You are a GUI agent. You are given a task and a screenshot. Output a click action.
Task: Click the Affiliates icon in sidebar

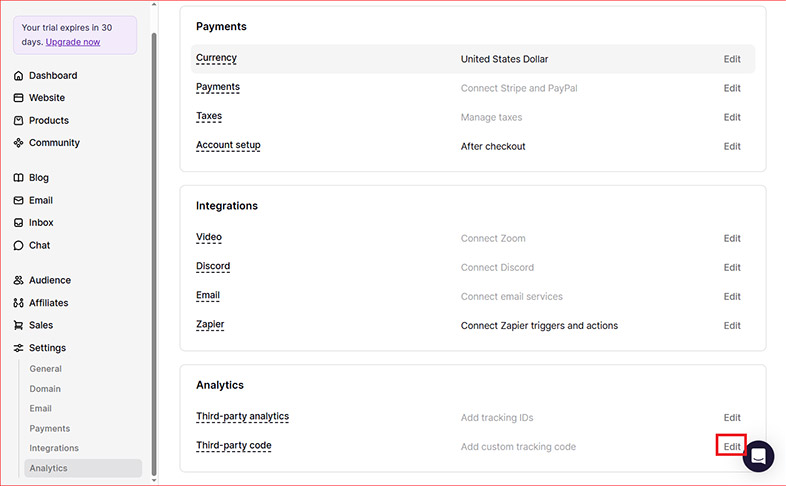click(19, 303)
